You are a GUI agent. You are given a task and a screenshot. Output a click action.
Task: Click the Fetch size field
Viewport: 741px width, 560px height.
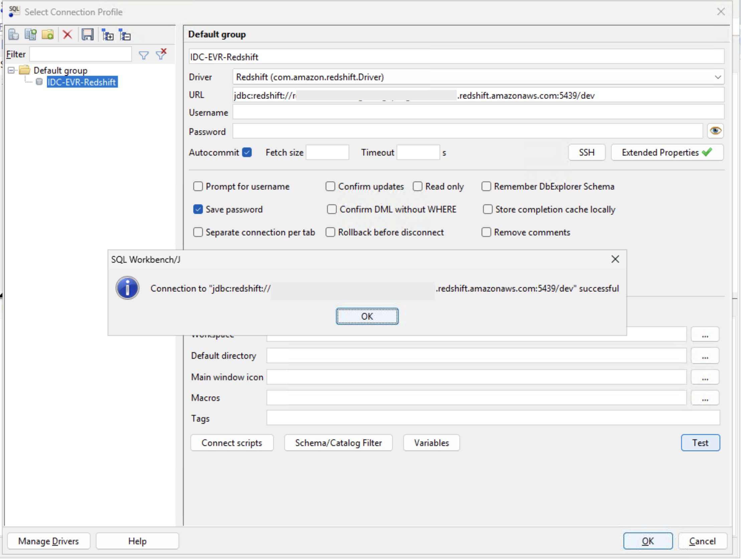pyautogui.click(x=327, y=152)
